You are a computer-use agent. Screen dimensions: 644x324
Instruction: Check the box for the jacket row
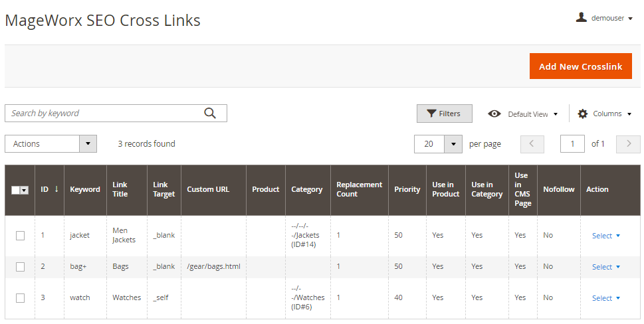[x=20, y=235]
